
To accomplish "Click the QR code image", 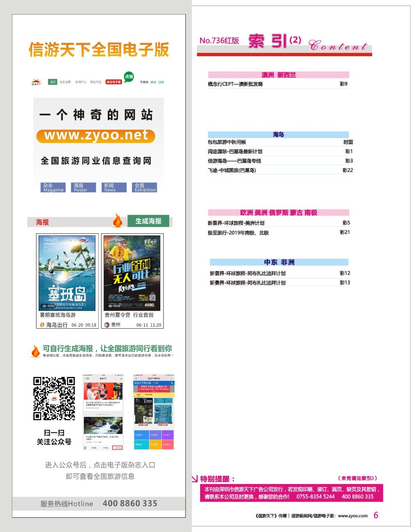I will pyautogui.click(x=54, y=398).
